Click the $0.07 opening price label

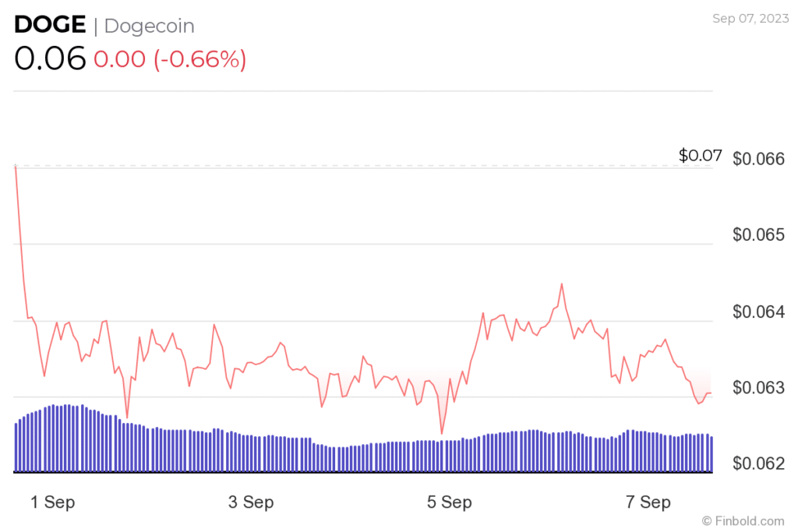701,156
